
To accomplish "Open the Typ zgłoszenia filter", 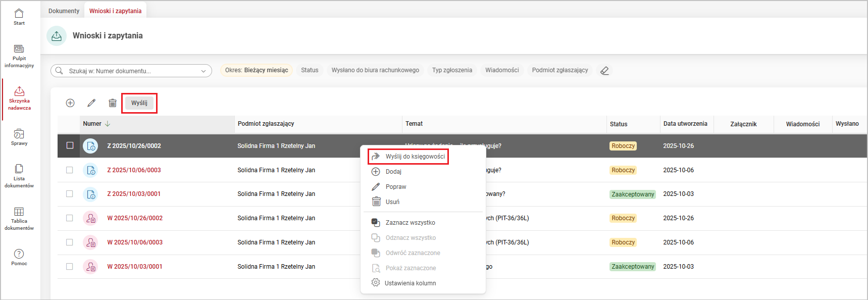I will pos(452,70).
